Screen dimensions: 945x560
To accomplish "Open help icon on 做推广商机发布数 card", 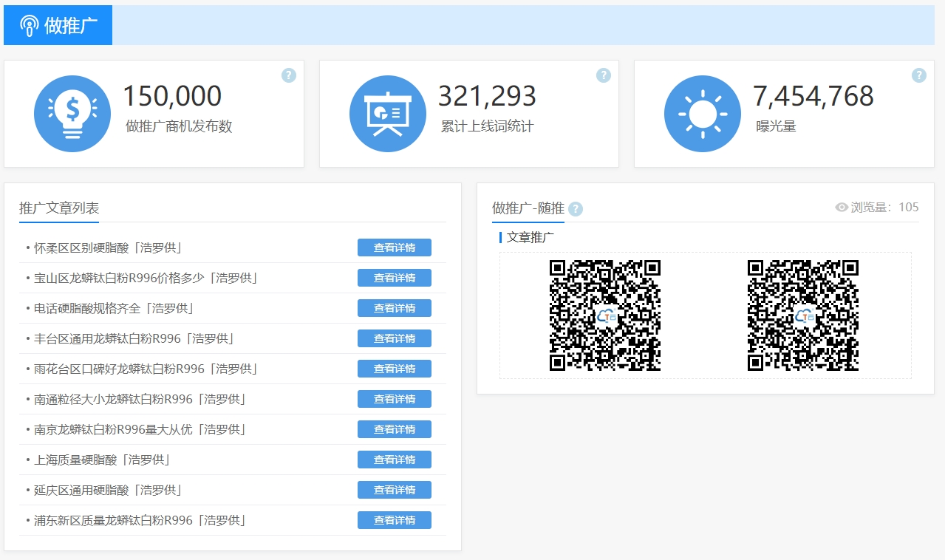I will point(289,75).
